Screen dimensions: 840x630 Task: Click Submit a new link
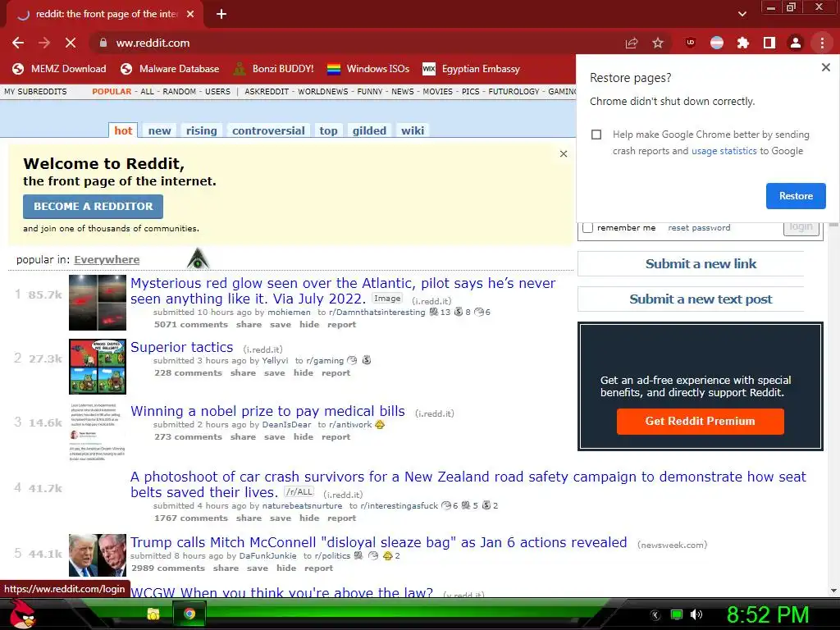coord(701,263)
